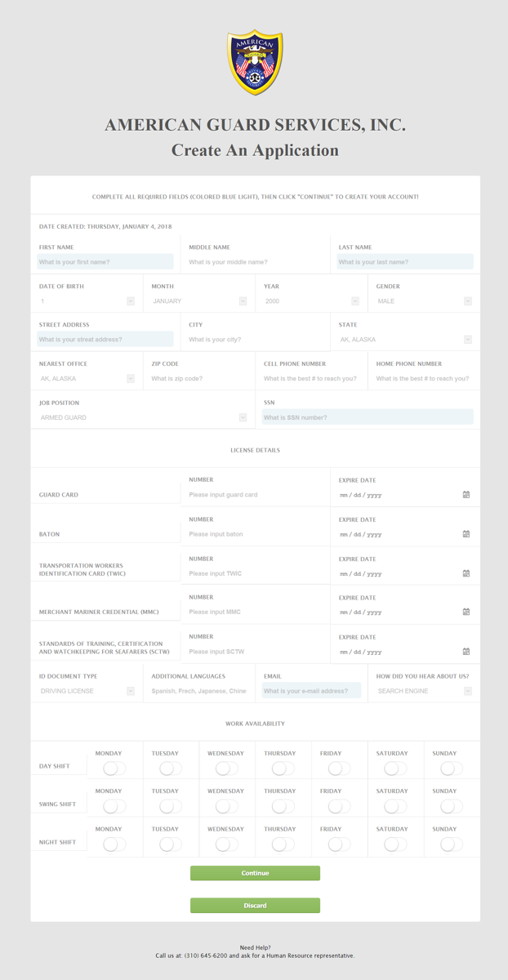Click the MMC expire date field

tap(405, 612)
